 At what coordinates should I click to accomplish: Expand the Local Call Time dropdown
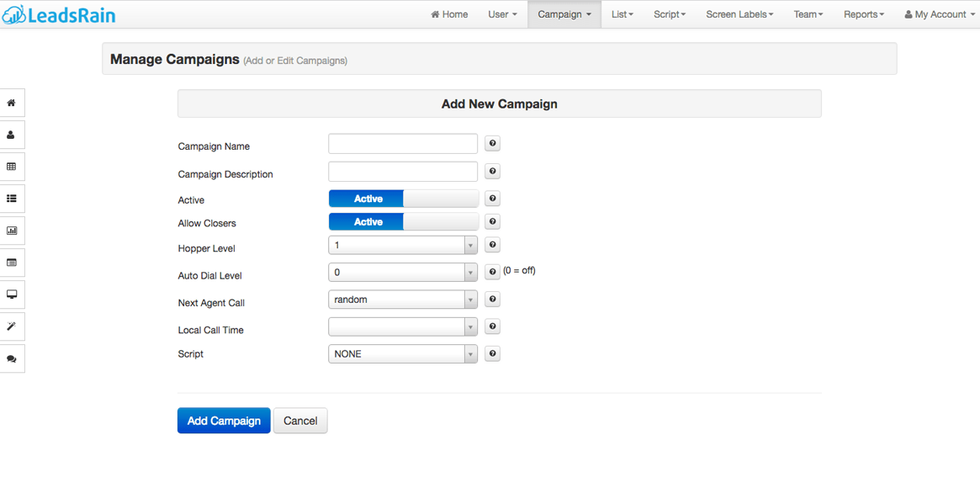click(x=403, y=327)
